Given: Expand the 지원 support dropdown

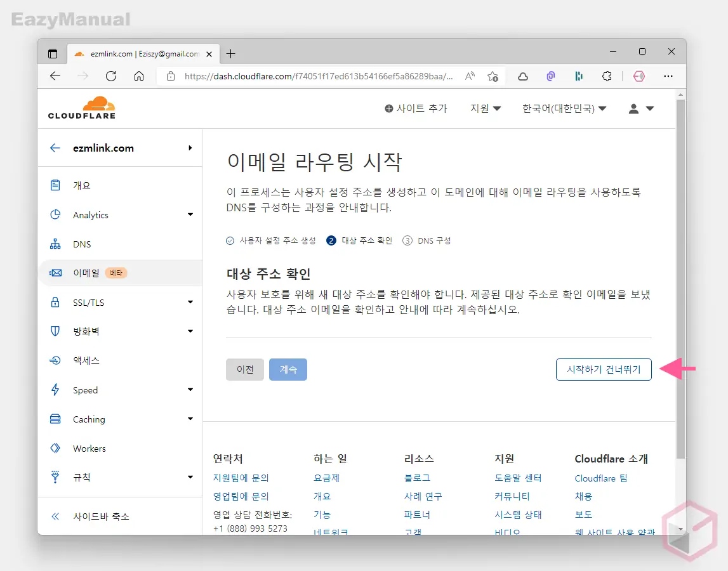Looking at the screenshot, I should point(485,108).
